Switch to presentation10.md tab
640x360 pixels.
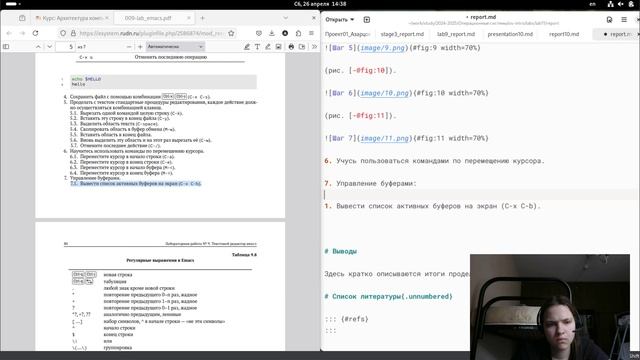coord(510,34)
